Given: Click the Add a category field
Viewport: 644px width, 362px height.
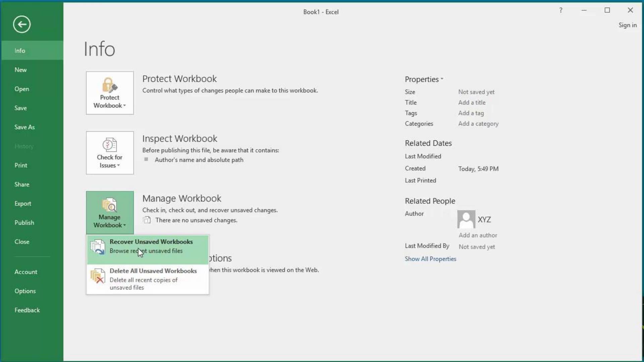Looking at the screenshot, I should click(x=478, y=124).
